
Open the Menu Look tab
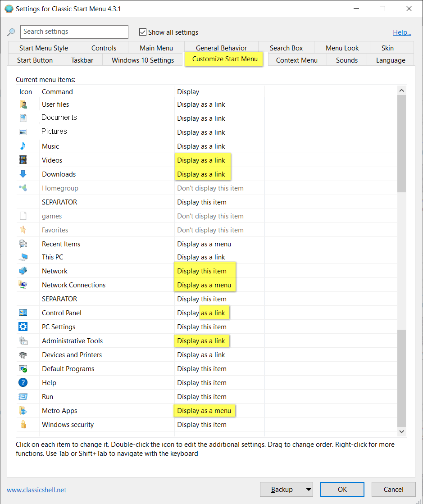click(342, 48)
